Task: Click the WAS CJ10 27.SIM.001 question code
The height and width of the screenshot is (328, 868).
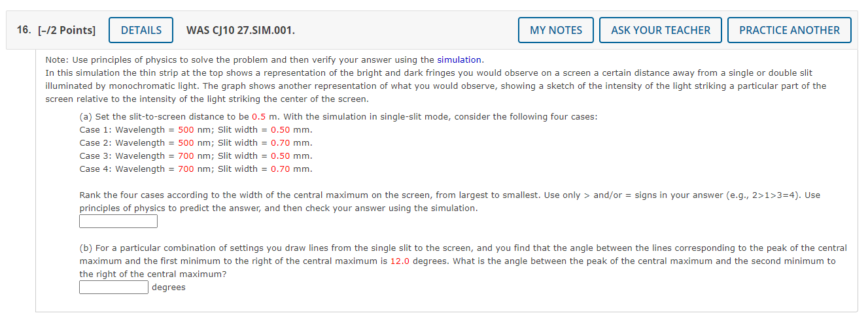Action: (x=240, y=30)
